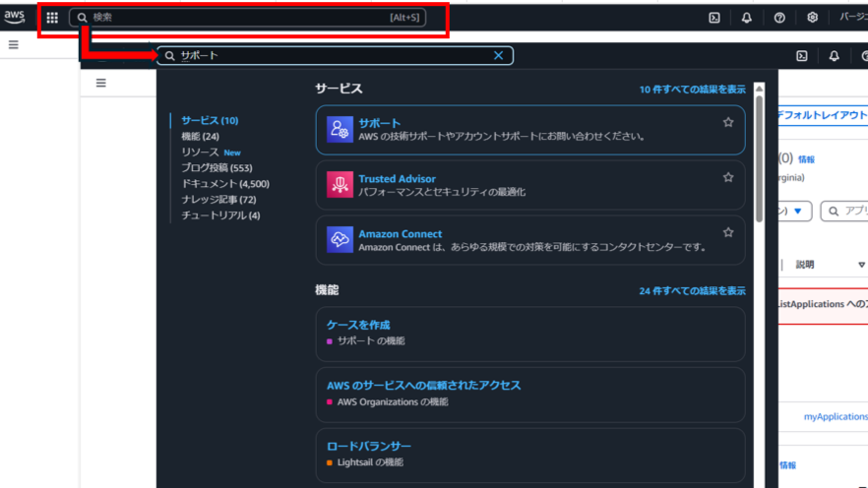Show all 24 feature results link
The width and height of the screenshot is (868, 488).
tap(692, 291)
